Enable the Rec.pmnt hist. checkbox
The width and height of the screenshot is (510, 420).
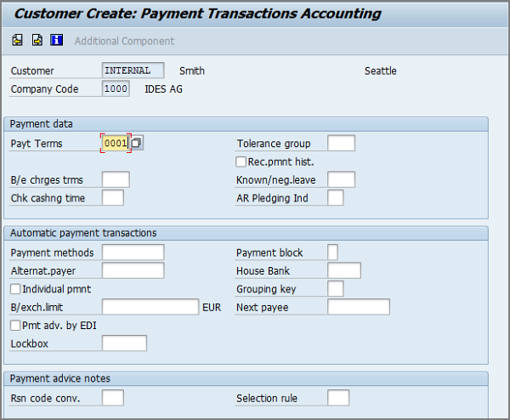(241, 162)
